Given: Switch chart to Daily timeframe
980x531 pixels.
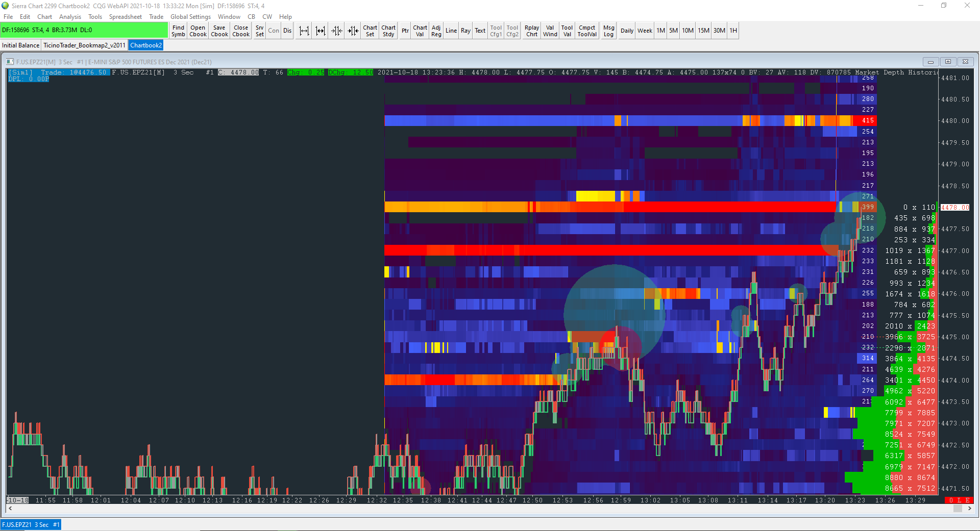Looking at the screenshot, I should 627,31.
